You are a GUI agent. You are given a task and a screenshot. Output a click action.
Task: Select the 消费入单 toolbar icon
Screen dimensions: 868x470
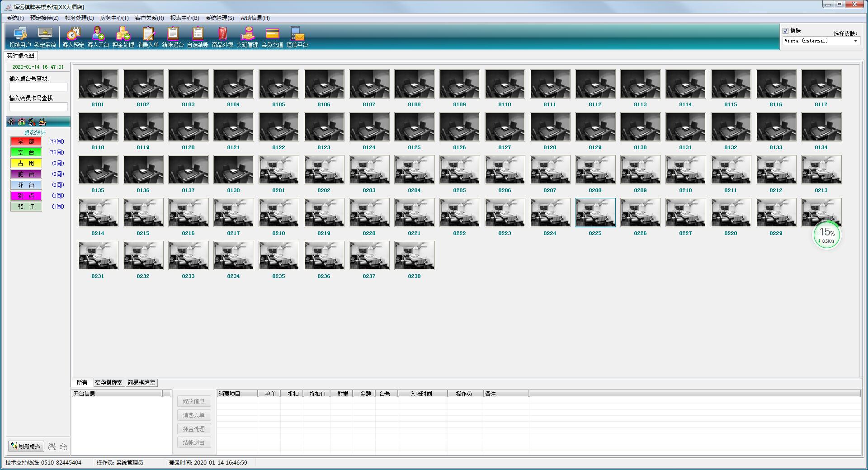coord(148,37)
